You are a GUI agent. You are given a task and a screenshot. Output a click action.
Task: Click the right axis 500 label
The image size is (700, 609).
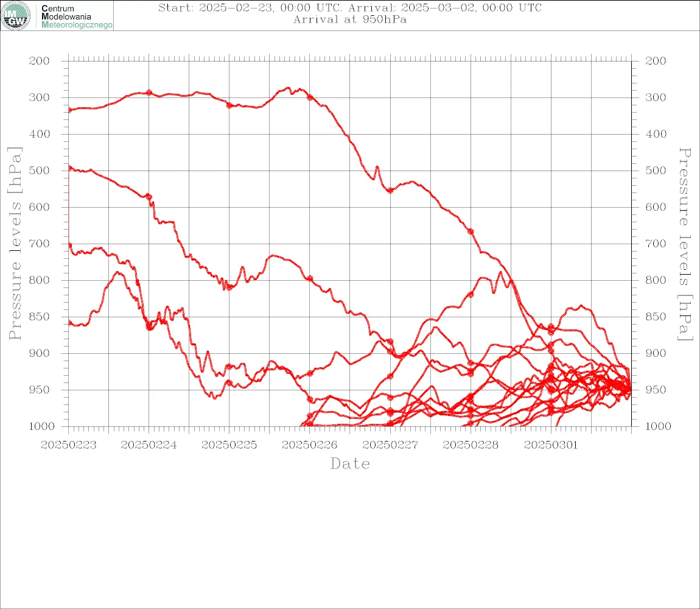point(656,171)
